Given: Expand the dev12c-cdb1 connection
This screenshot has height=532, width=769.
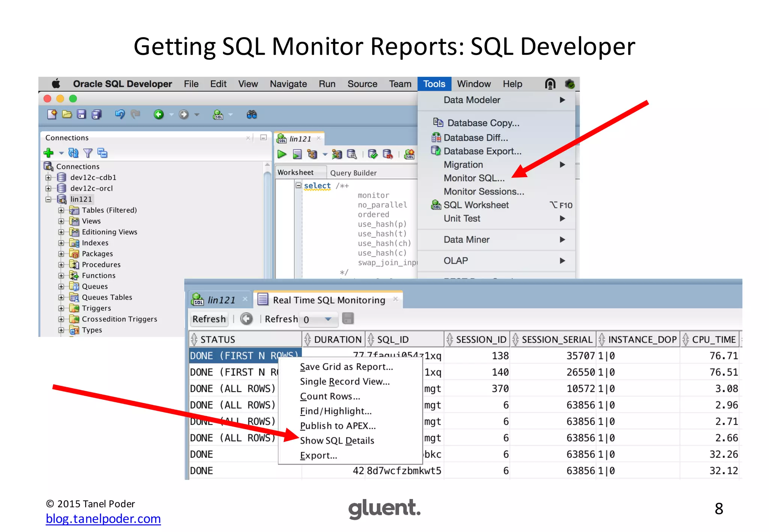Looking at the screenshot, I should pyautogui.click(x=48, y=177).
